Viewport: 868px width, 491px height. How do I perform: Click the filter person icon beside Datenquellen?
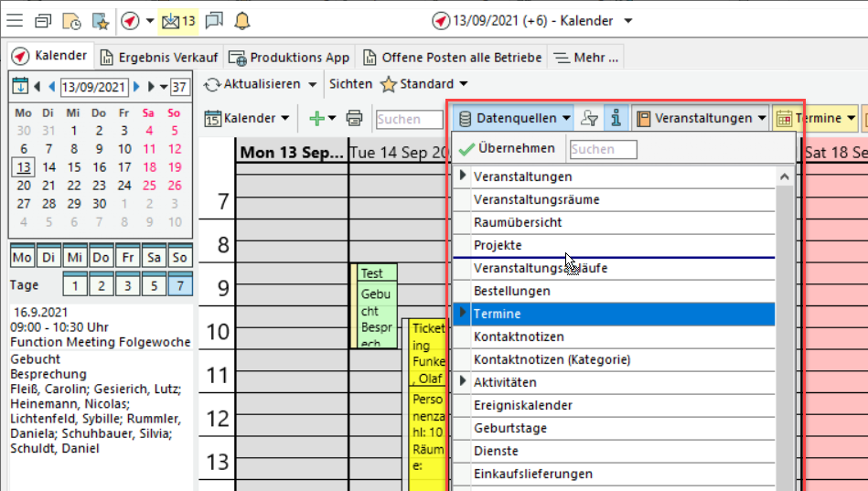pyautogui.click(x=590, y=118)
